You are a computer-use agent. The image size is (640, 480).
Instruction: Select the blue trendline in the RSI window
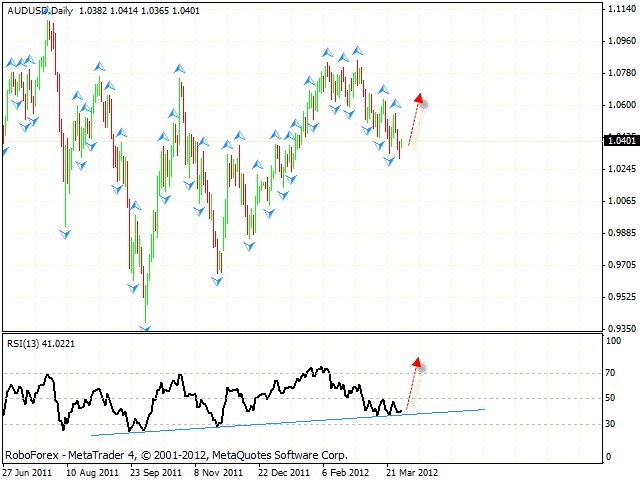pos(288,422)
